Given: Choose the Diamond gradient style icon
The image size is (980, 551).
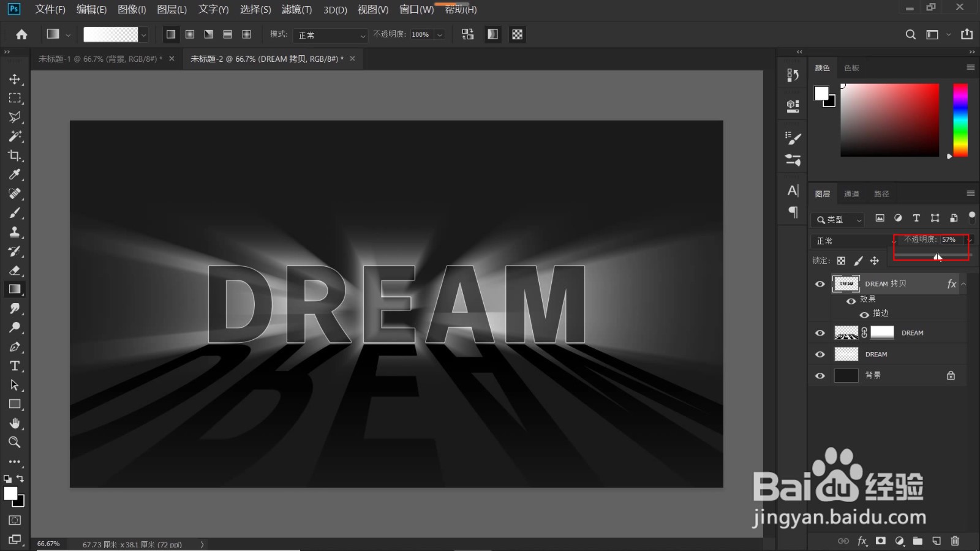Looking at the screenshot, I should pos(247,34).
